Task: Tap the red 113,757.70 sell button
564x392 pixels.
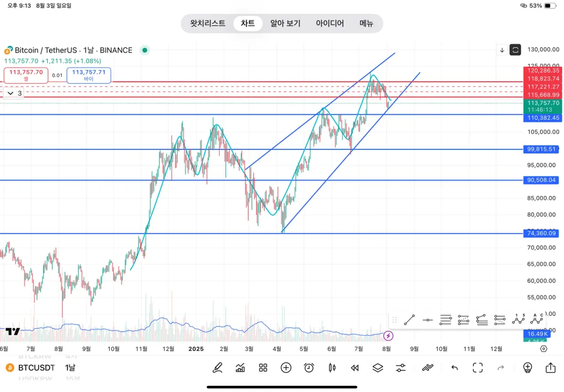Action: point(26,75)
